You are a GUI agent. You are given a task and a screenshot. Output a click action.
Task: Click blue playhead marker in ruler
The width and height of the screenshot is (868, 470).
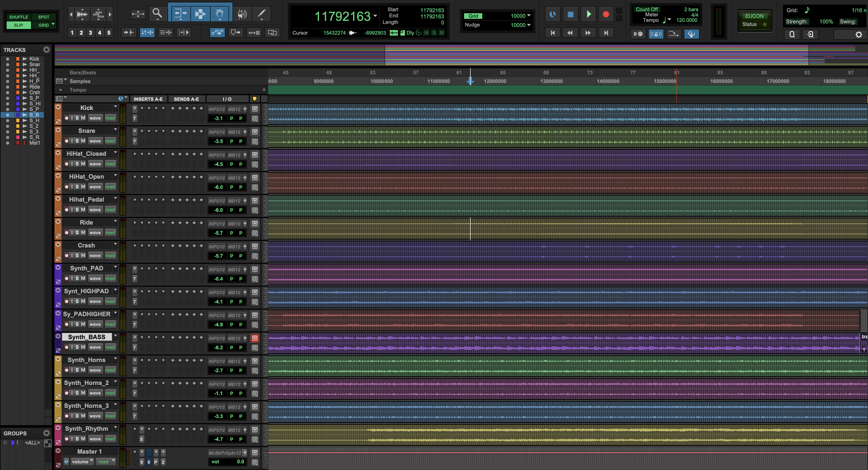pyautogui.click(x=470, y=81)
